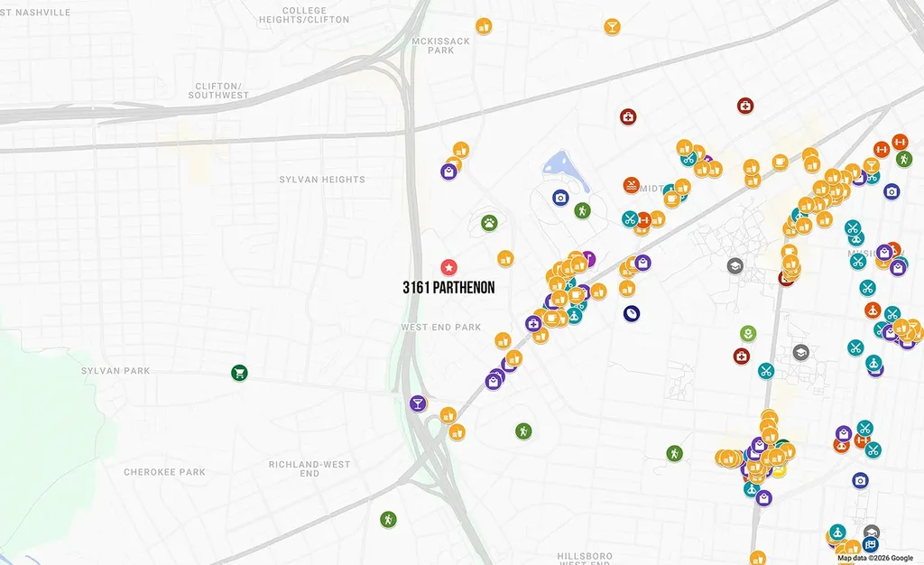924x565 pixels.
Task: Select the CHEROKEE PARK label
Action: pos(164,472)
